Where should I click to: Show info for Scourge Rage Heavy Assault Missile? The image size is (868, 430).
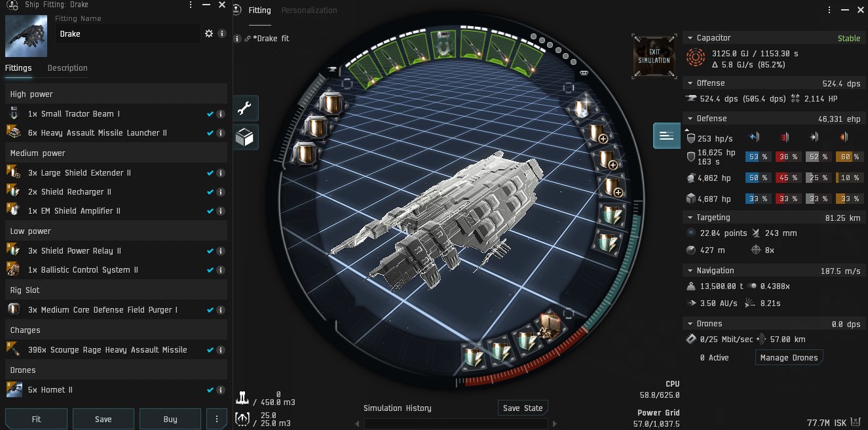click(221, 350)
